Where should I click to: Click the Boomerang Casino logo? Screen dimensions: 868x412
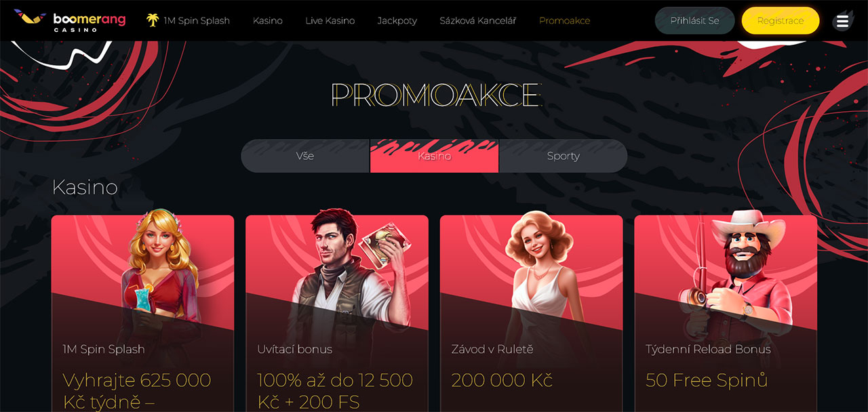point(69,20)
